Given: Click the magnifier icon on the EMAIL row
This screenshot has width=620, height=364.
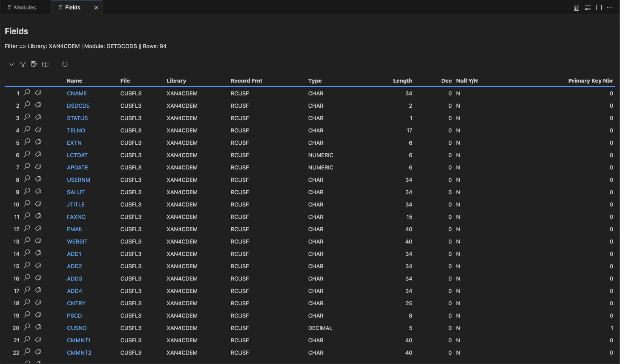Looking at the screenshot, I should pos(27,228).
